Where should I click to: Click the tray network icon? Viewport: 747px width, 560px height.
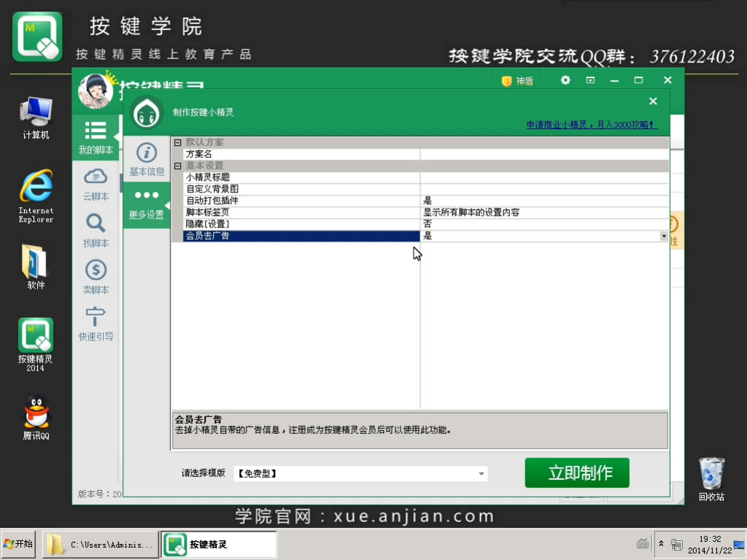pyautogui.click(x=676, y=544)
